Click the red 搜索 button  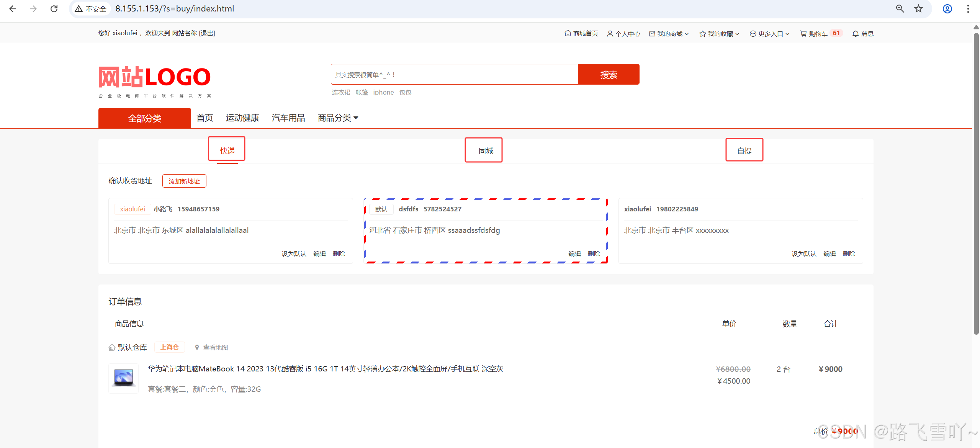(x=608, y=75)
